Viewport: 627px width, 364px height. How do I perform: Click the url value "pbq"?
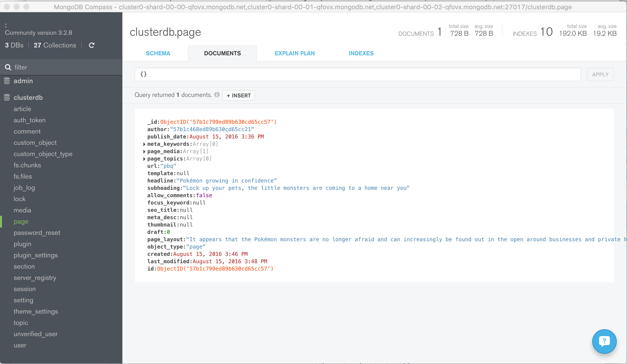pyautogui.click(x=168, y=166)
